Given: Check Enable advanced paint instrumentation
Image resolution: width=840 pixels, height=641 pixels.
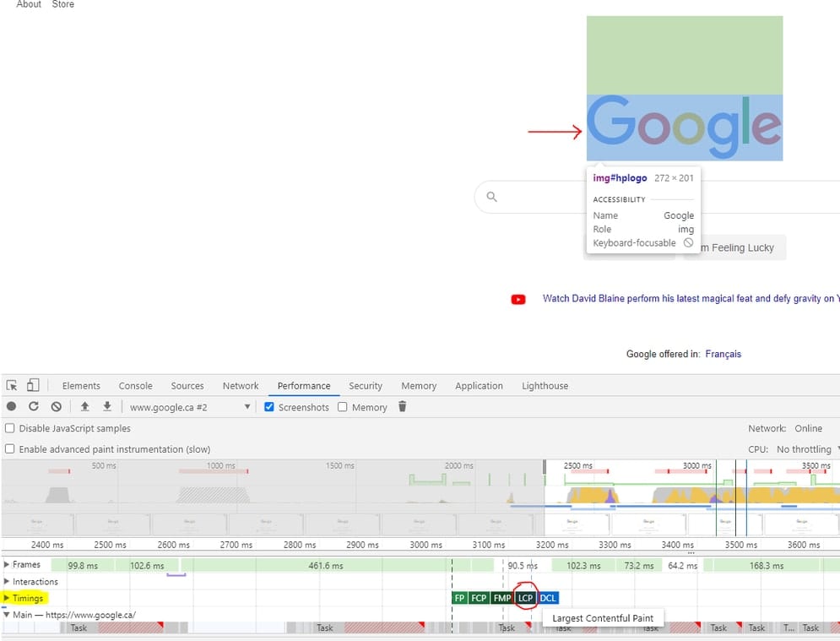Looking at the screenshot, I should click(9, 448).
